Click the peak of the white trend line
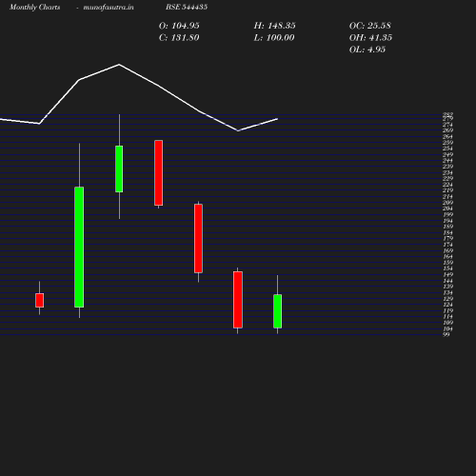Viewport: 476px width, 476px height. point(119,65)
